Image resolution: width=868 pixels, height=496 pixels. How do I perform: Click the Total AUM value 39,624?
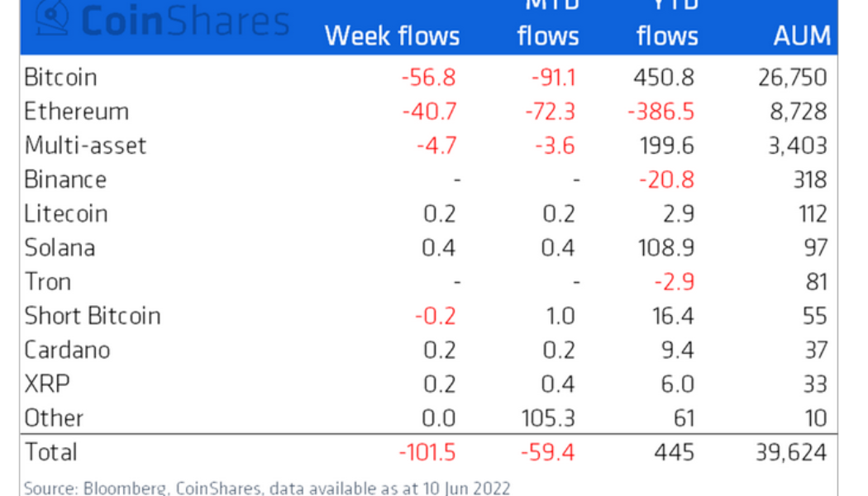792,452
